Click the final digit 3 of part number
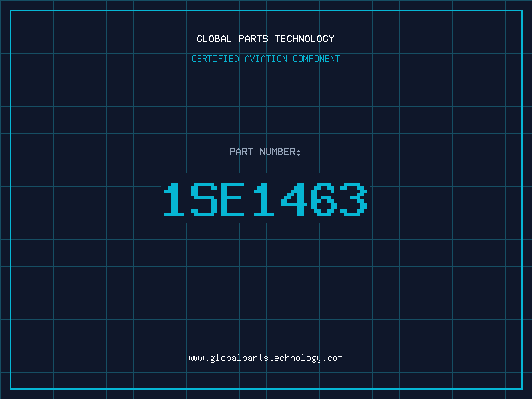Screen dimensions: 532x399 [x=352, y=199]
